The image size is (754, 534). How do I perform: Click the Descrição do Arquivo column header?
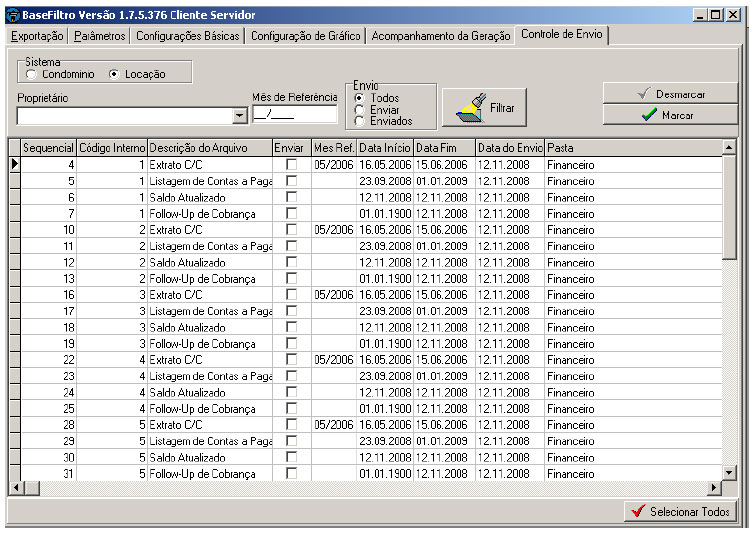(210, 148)
